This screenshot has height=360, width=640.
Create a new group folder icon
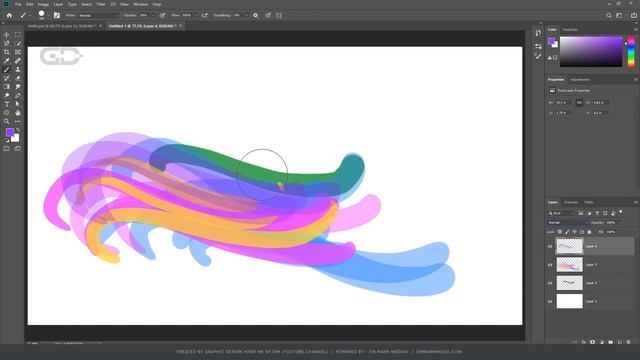(x=611, y=342)
